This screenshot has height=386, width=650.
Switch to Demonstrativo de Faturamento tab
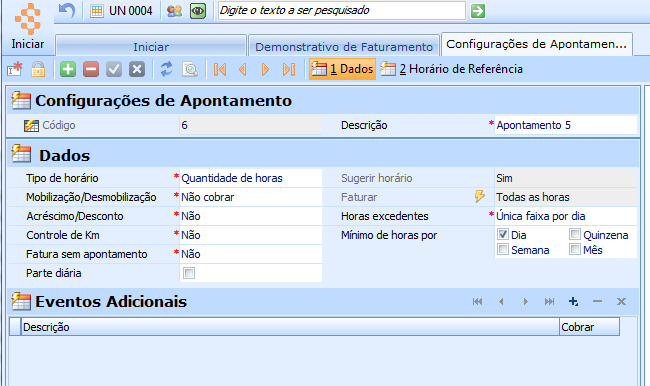[344, 46]
